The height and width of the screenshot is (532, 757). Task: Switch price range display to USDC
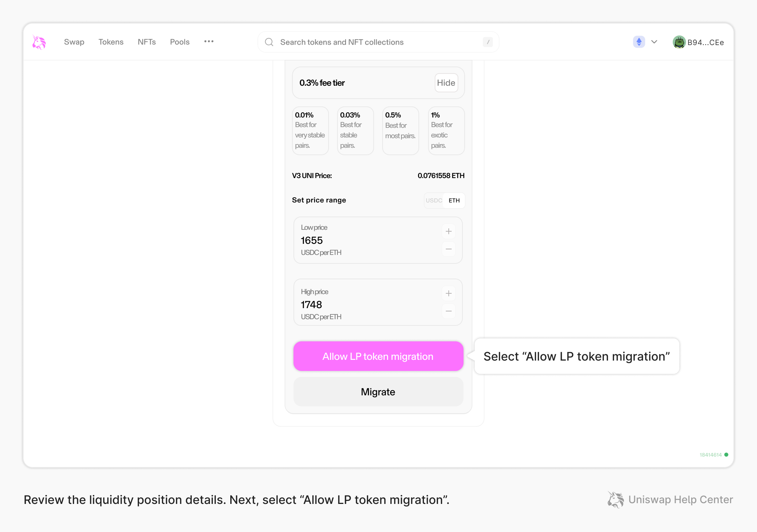434,200
